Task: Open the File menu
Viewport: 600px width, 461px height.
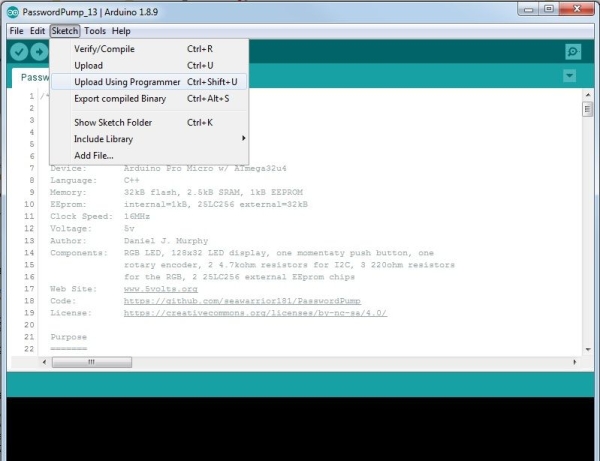Action: point(16,31)
